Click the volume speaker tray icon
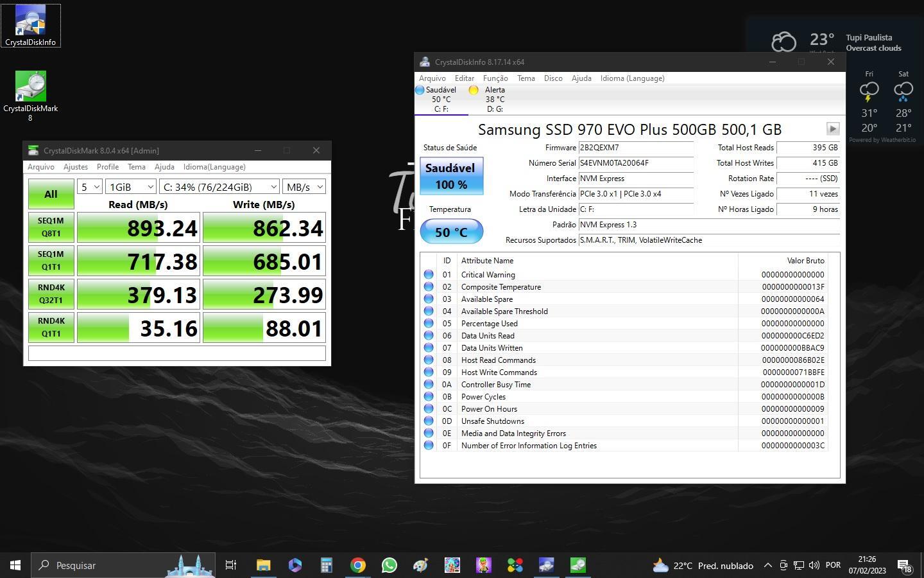 tap(814, 565)
